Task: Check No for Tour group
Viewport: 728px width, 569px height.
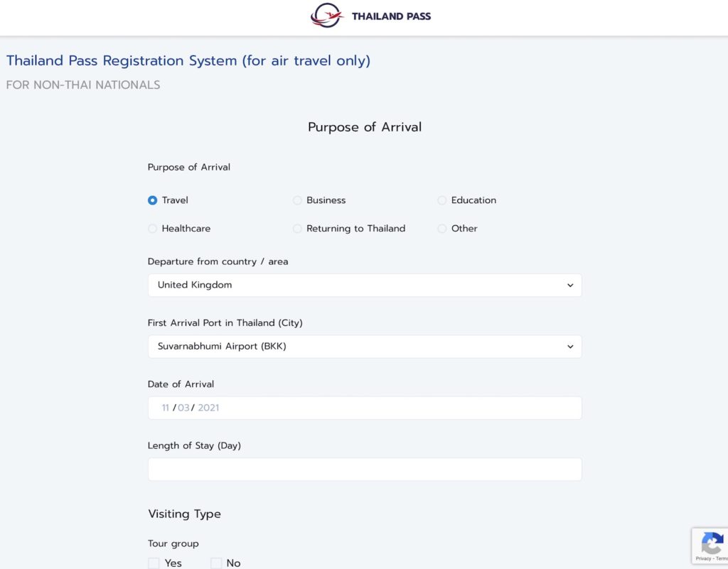Action: coord(216,563)
